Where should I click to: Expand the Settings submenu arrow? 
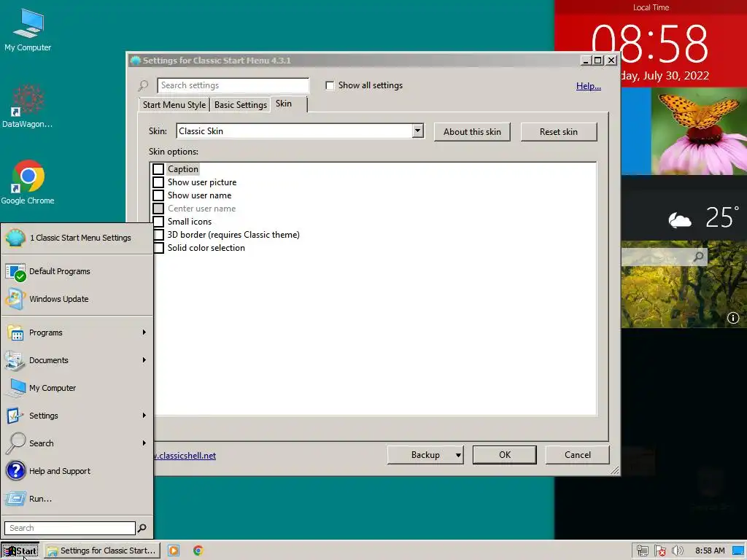point(144,415)
